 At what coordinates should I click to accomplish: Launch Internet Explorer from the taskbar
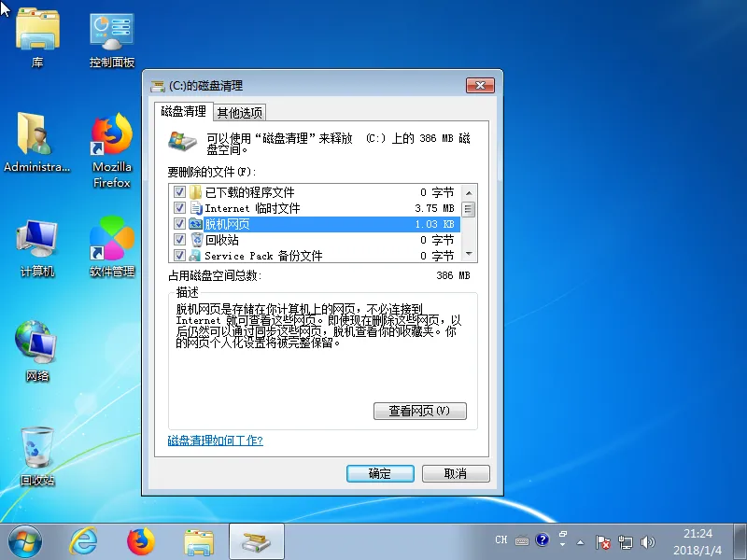tap(84, 542)
